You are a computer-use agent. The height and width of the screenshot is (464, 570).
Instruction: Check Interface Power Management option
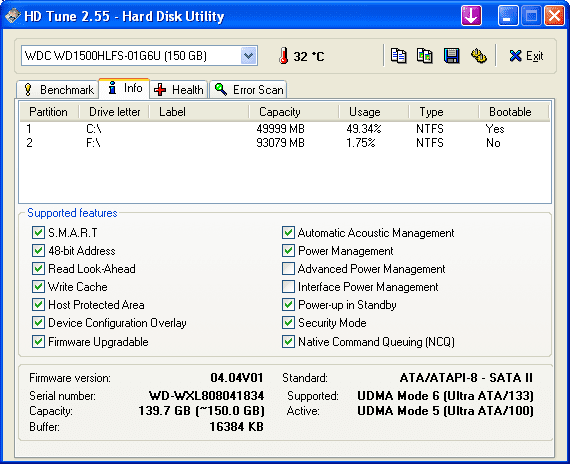coord(288,287)
